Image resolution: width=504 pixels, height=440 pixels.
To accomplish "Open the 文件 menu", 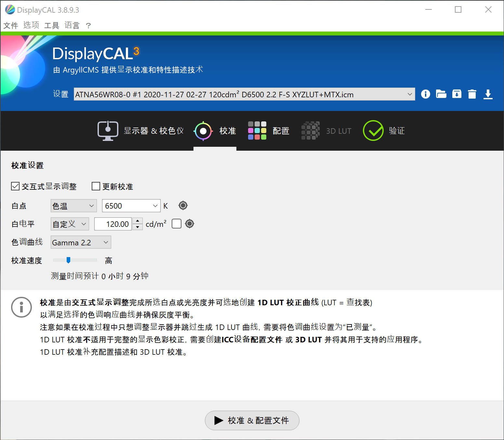I will (x=11, y=25).
